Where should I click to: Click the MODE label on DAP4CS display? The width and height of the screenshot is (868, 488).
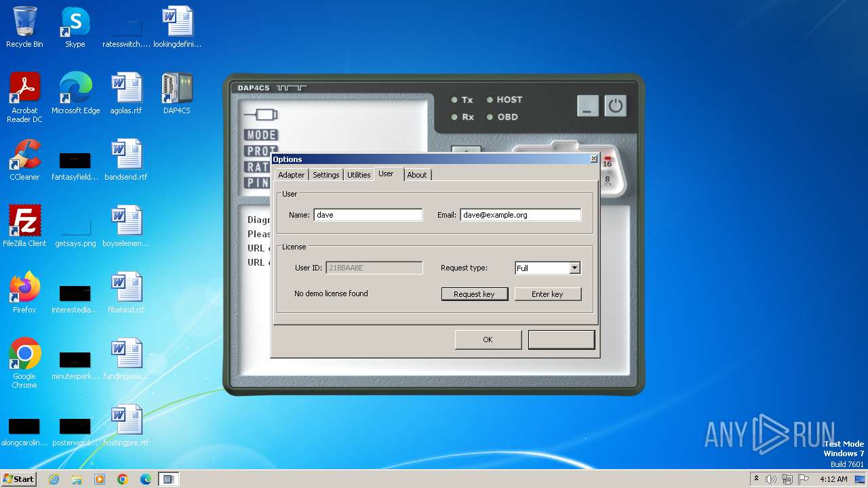(262, 135)
